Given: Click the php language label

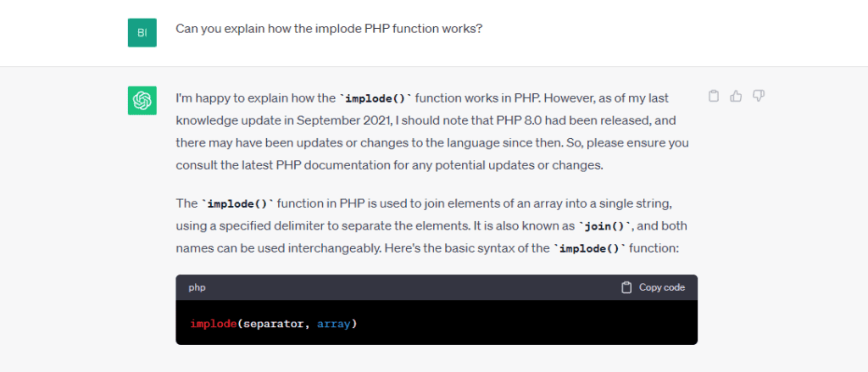Looking at the screenshot, I should point(197,287).
